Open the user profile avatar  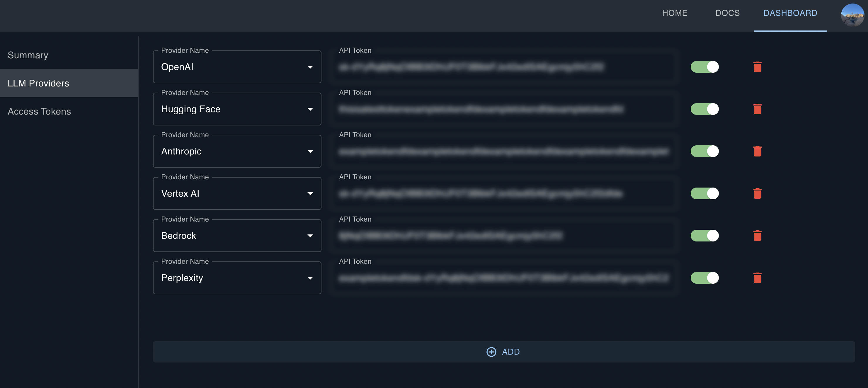pyautogui.click(x=852, y=15)
